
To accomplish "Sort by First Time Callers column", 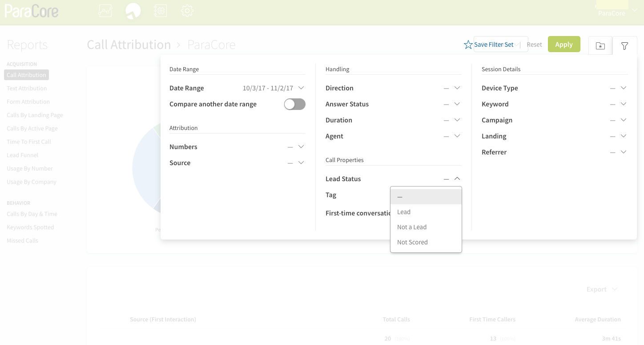I will pyautogui.click(x=492, y=319).
